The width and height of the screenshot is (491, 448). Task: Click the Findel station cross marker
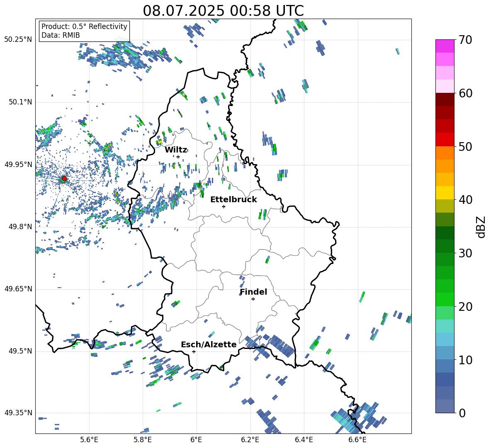coord(253,299)
